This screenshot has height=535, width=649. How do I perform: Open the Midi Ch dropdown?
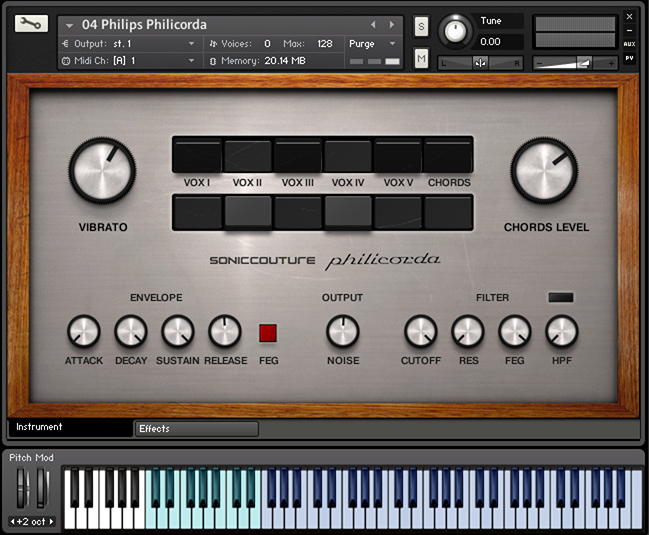coord(130,60)
